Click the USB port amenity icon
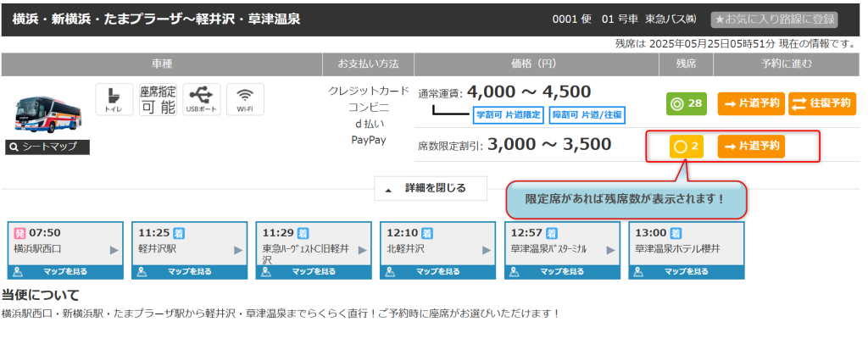Screen dimensions: 868x344 (201, 99)
